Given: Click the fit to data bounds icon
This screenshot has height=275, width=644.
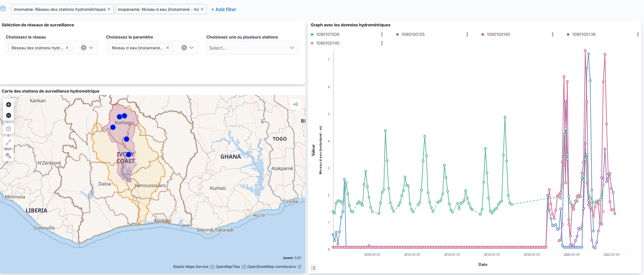Looking at the screenshot, I should click(x=9, y=129).
